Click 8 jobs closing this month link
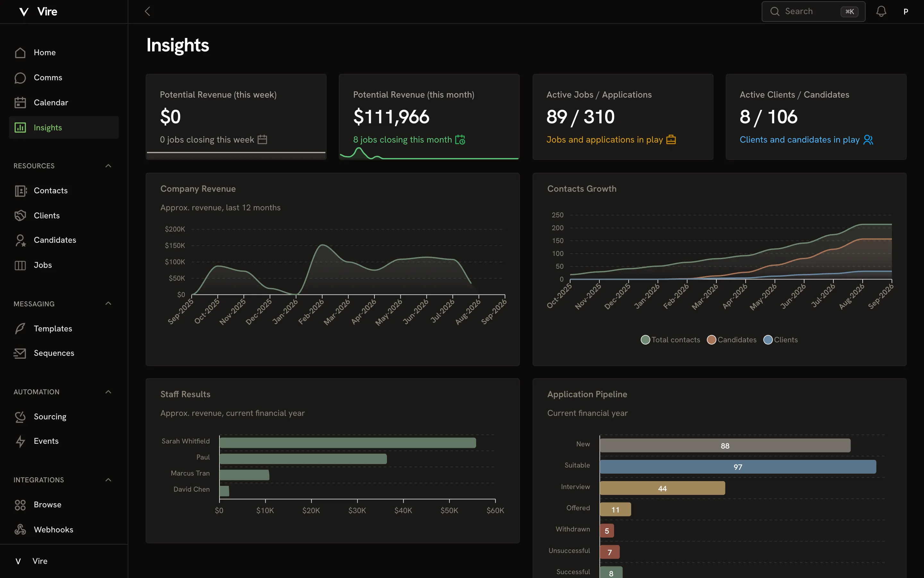The height and width of the screenshot is (578, 924). point(402,140)
